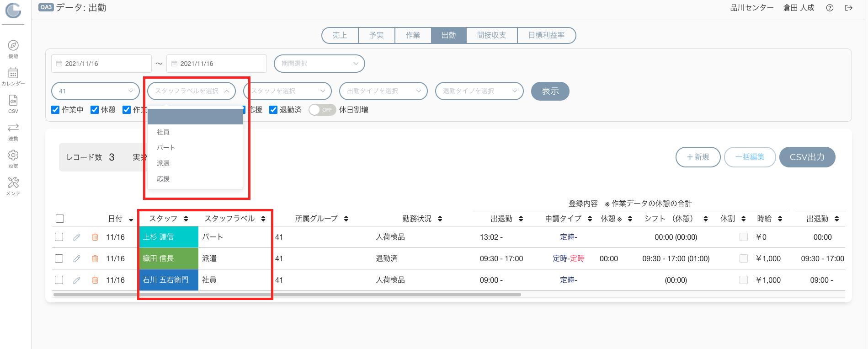Open the group dropdown showing 41
The width and height of the screenshot is (868, 349).
pos(96,91)
